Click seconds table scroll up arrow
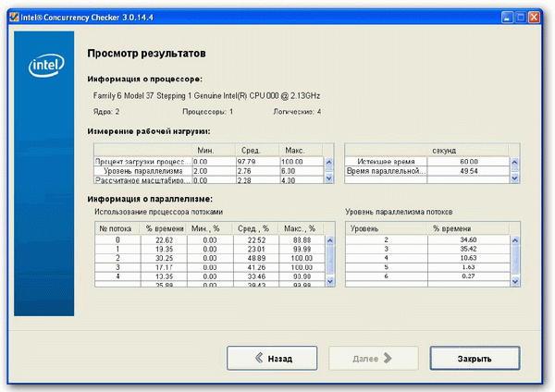Screen dimensions: 555x392 (514, 162)
